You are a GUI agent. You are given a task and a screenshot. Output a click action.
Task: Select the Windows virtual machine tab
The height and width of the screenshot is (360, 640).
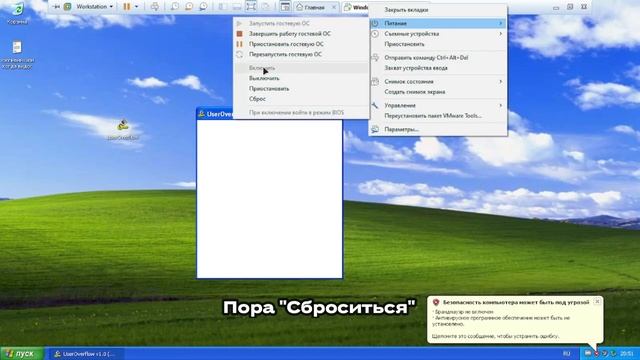tap(356, 7)
